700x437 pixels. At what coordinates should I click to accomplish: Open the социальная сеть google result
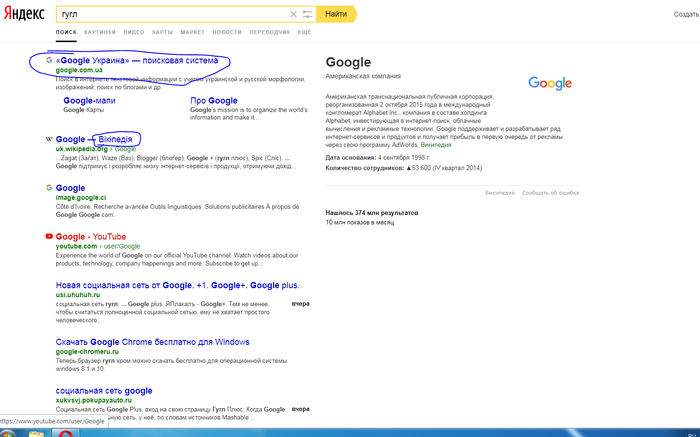[x=104, y=391]
